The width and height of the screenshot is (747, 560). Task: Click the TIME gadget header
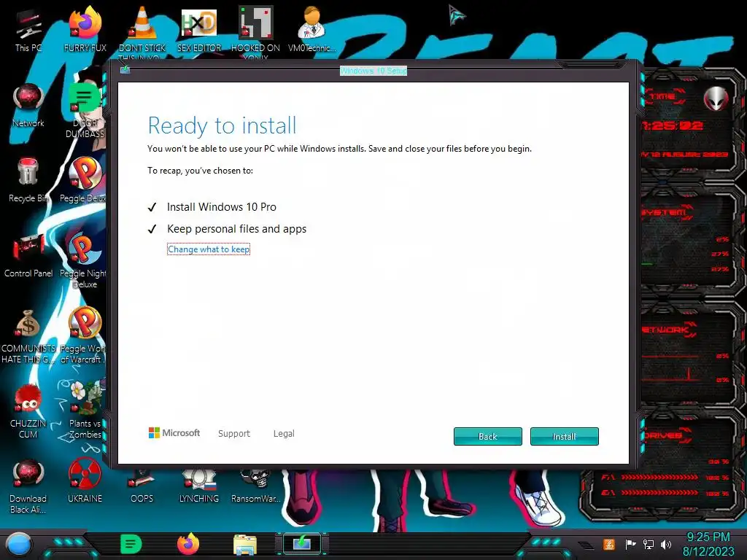click(663, 97)
